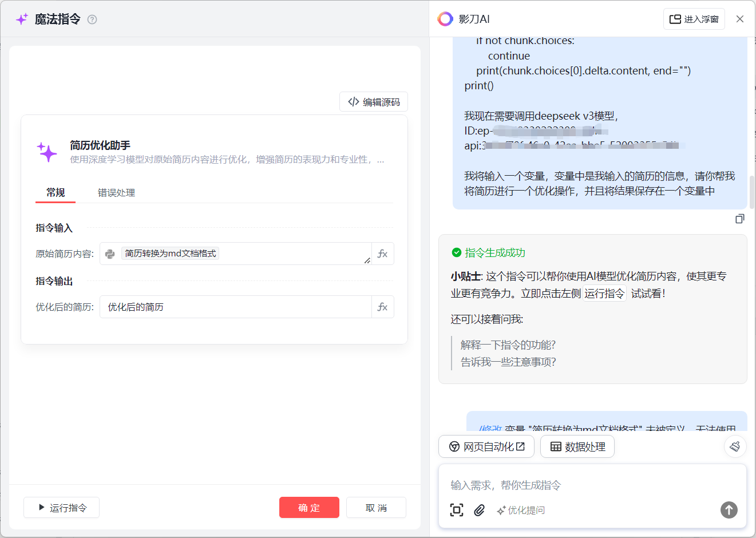Click 运行指令 button at bottom left
Screen dimensions: 756x538
point(62,508)
